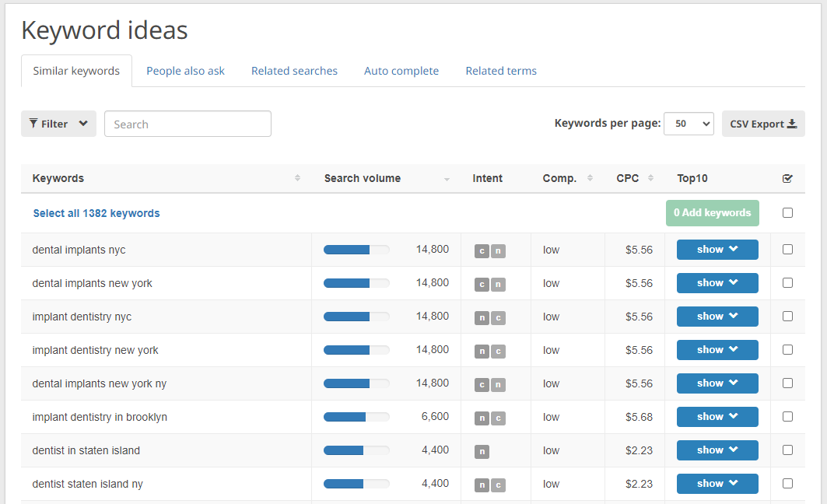The height and width of the screenshot is (504, 827).
Task: Click the 0 Add keywords button
Action: [x=712, y=212]
